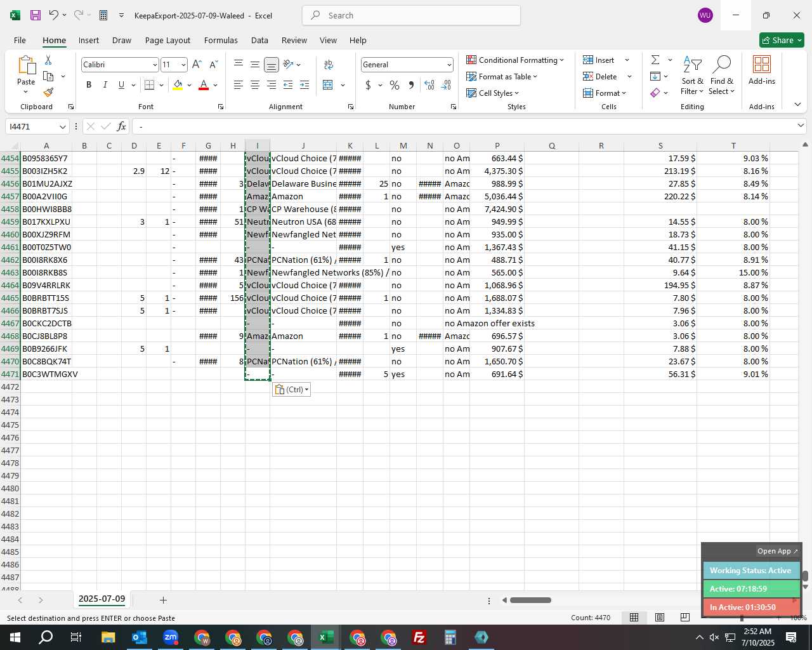
Task: Apply Comma Style format
Action: (x=411, y=85)
